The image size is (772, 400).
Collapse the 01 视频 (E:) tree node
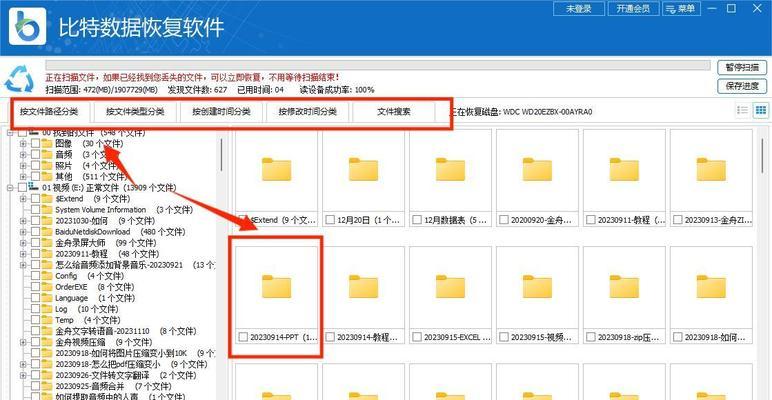point(10,187)
